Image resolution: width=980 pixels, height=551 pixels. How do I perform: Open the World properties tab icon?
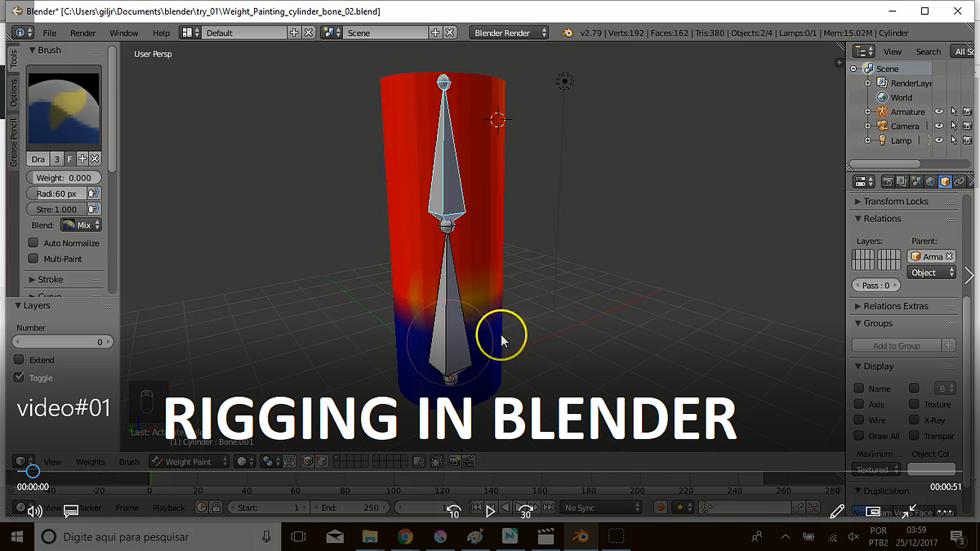tap(930, 181)
